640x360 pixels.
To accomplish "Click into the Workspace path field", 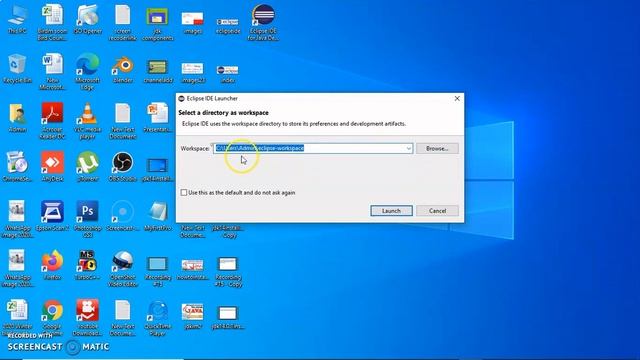I will 313,149.
